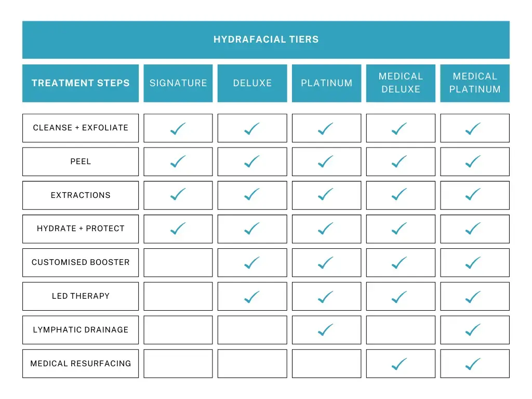Click the Hydrafacial Tiers title banner
Image resolution: width=532 pixels, height=399 pixels.
point(266,39)
